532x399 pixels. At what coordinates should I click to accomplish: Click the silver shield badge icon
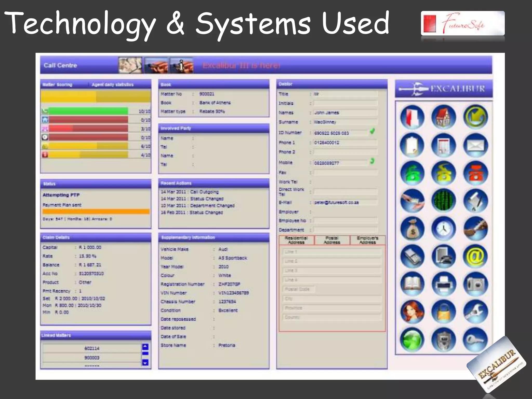pos(444,340)
